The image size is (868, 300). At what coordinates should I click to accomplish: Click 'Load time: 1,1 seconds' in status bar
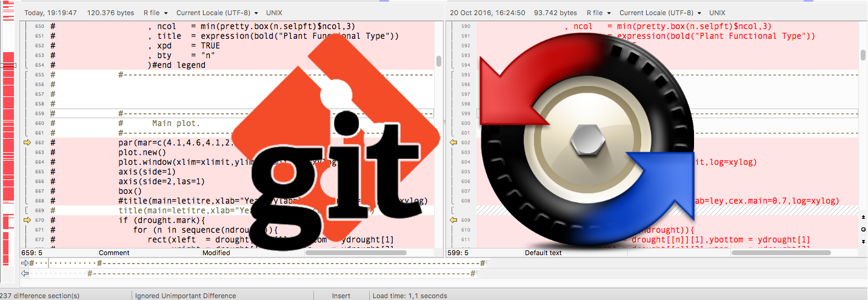pyautogui.click(x=410, y=296)
